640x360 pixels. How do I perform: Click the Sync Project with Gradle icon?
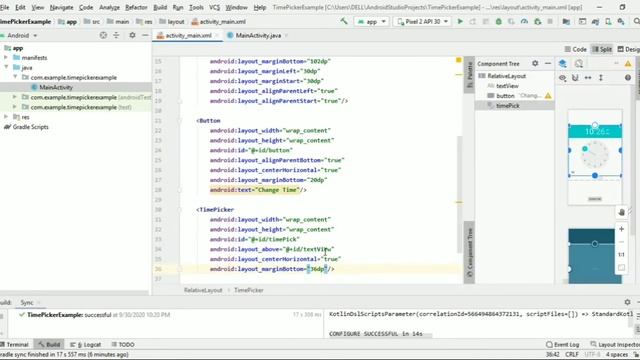click(x=595, y=21)
